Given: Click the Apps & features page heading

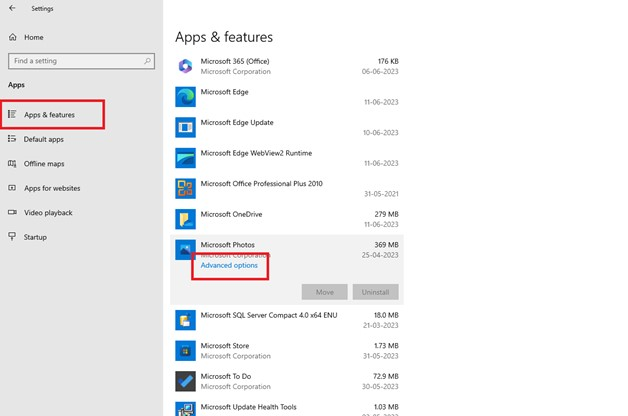Looking at the screenshot, I should [x=224, y=37].
